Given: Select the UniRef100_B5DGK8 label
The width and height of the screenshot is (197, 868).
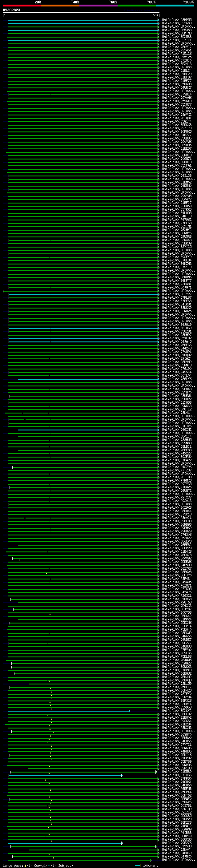Looking at the screenshot, I should tap(177, 125).
